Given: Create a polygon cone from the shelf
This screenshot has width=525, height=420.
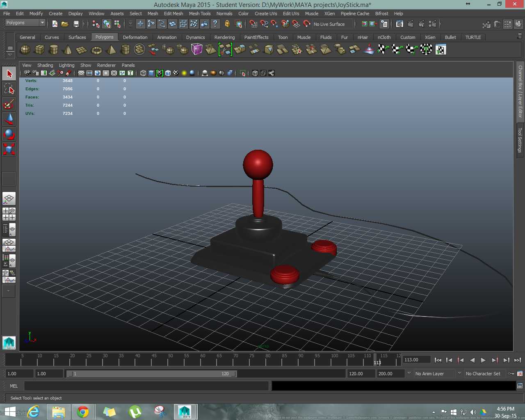Looking at the screenshot, I should click(x=68, y=50).
